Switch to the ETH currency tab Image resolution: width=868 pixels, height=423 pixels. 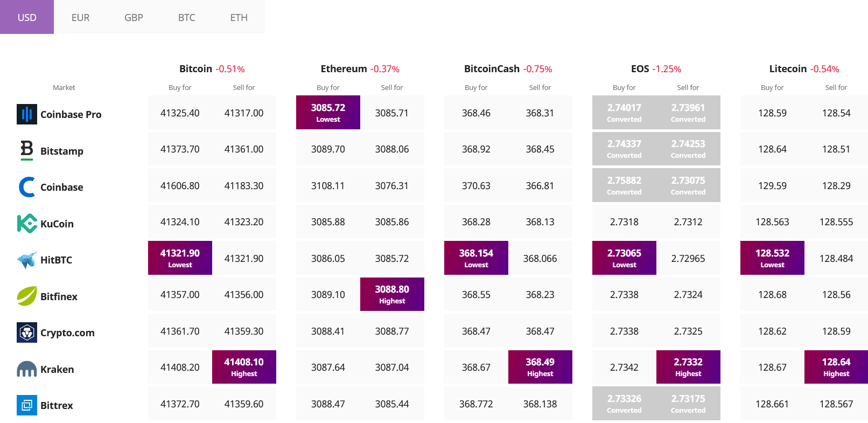[239, 17]
